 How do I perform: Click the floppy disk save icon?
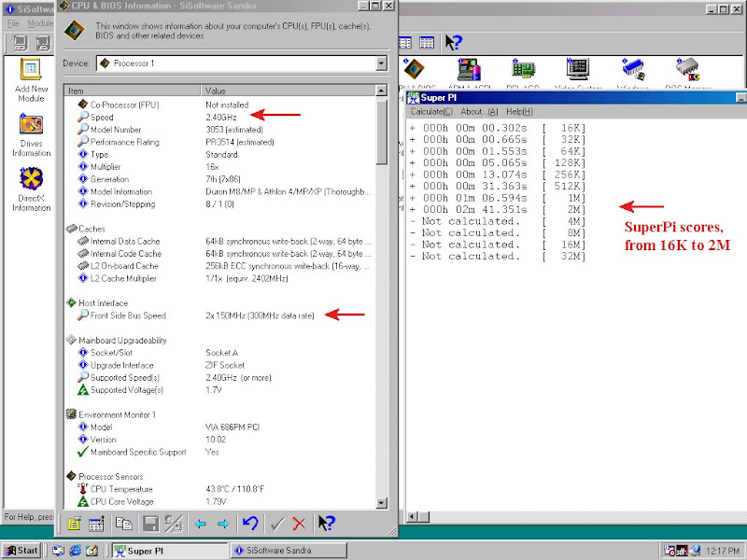tap(150, 524)
